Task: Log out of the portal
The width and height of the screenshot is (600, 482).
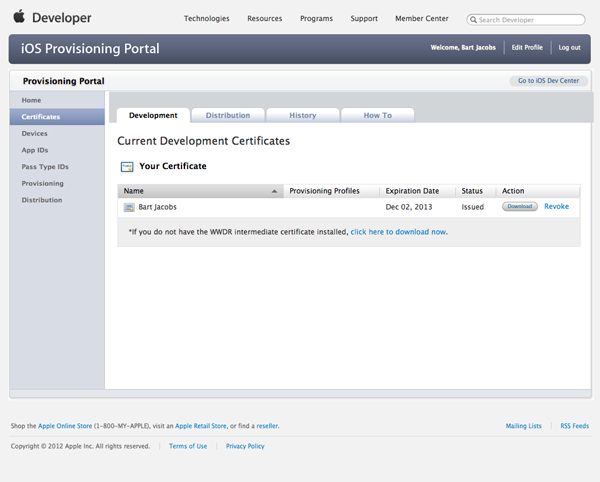Action: pyautogui.click(x=569, y=47)
